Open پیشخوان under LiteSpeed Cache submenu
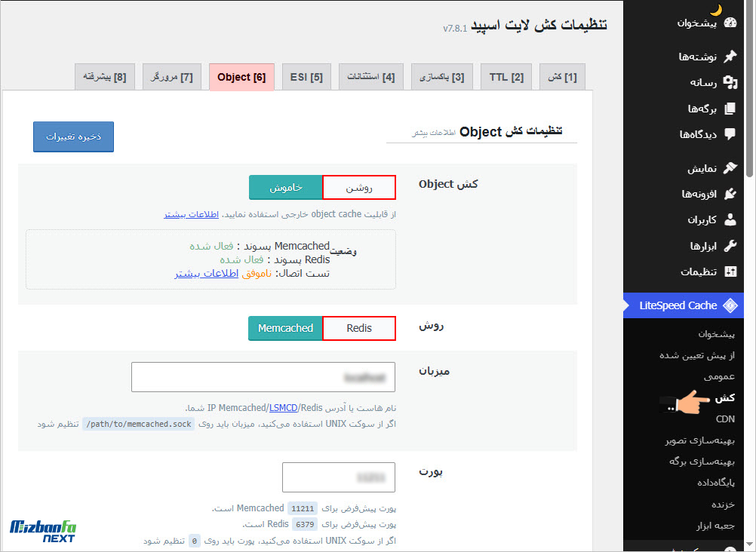 point(716,333)
